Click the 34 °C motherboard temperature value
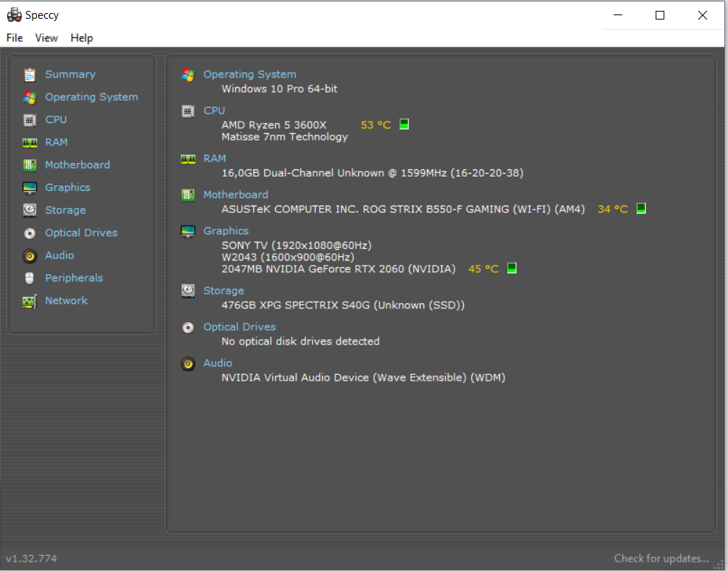728x571 pixels. coord(613,209)
